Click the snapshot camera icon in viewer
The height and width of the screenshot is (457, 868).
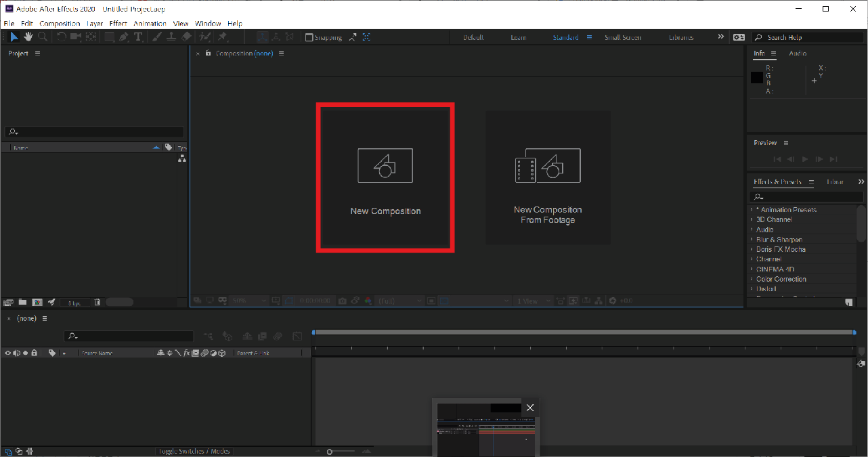coord(342,301)
